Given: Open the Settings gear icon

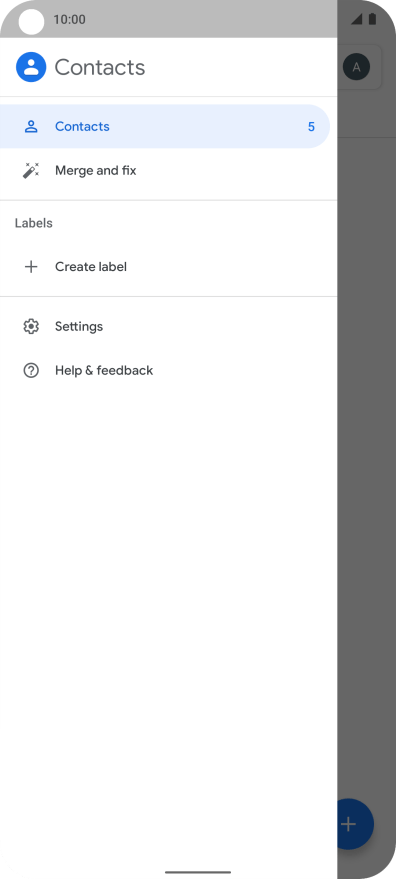Looking at the screenshot, I should click(31, 326).
